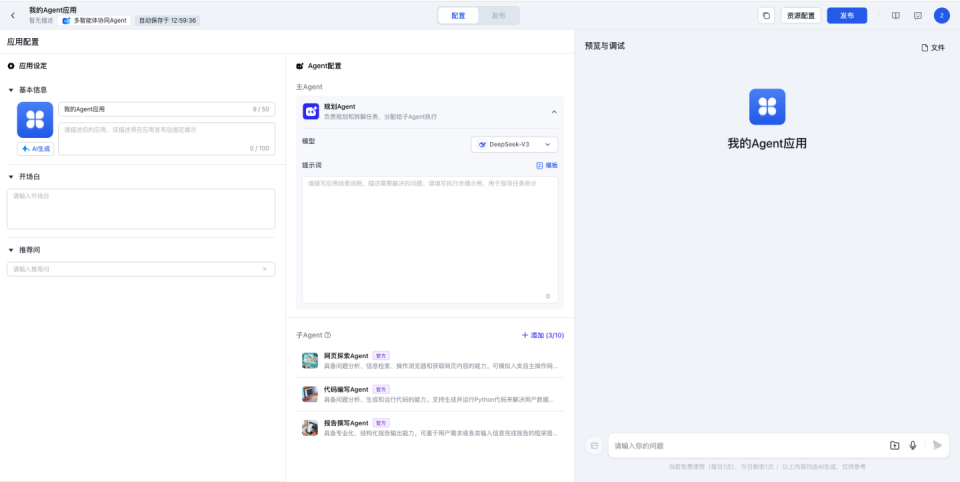The image size is (960, 482).
Task: Click the copy icon next to 资源配置
Action: pyautogui.click(x=766, y=15)
